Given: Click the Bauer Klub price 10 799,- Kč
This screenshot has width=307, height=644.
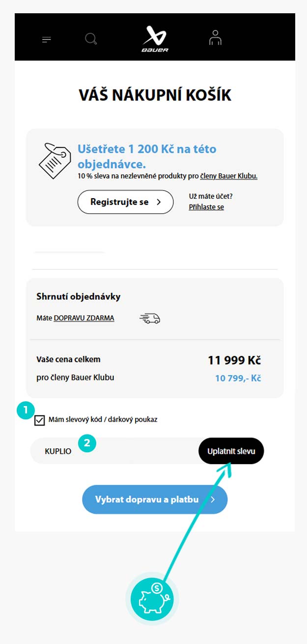Looking at the screenshot, I should (x=238, y=379).
